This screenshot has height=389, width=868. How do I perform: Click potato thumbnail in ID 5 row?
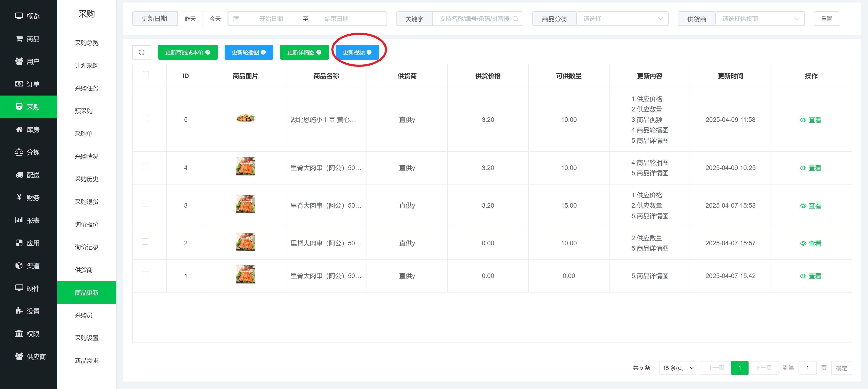point(245,118)
